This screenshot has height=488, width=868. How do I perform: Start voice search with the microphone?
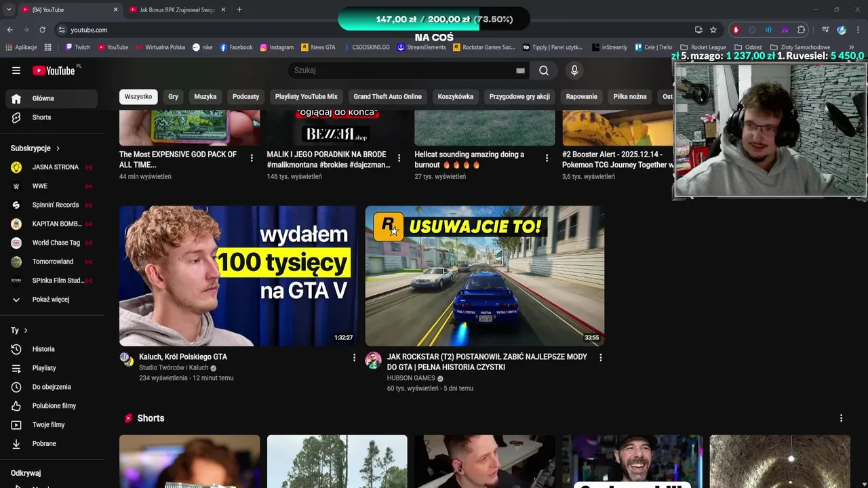pyautogui.click(x=574, y=70)
